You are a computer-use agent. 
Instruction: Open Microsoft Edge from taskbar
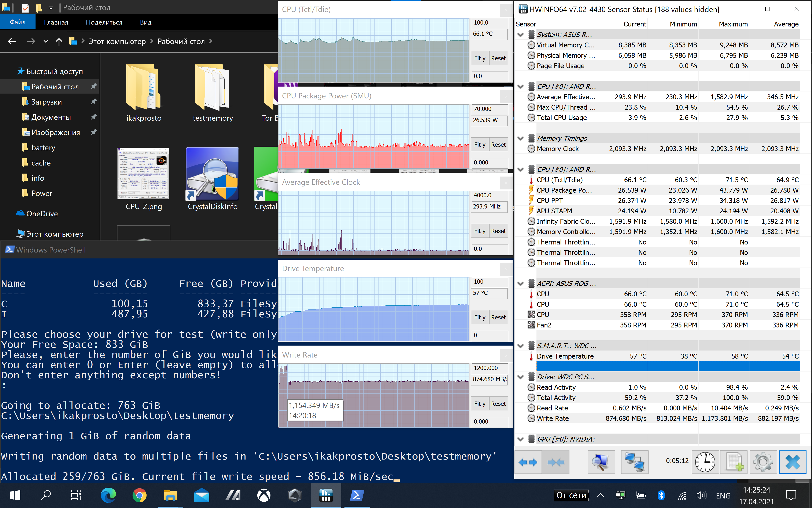click(108, 495)
